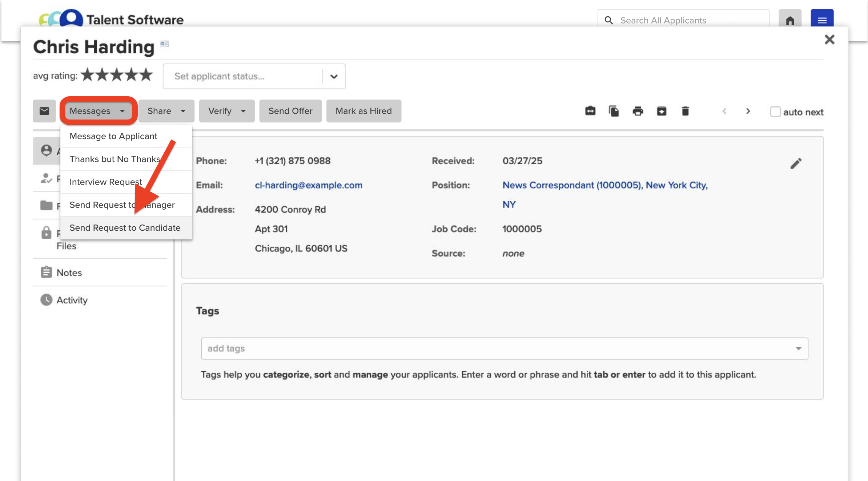Expand the Verify dropdown button
This screenshot has height=481, width=868.
click(x=226, y=111)
